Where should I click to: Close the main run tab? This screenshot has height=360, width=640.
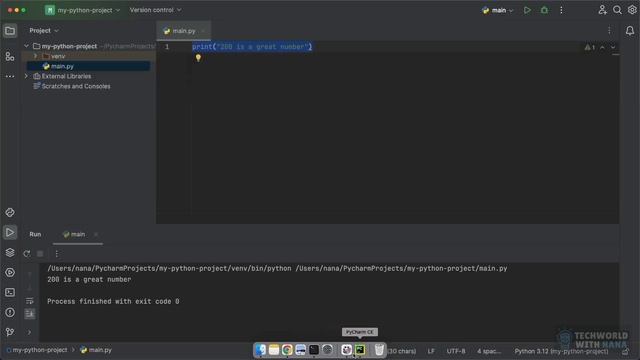pyautogui.click(x=96, y=234)
